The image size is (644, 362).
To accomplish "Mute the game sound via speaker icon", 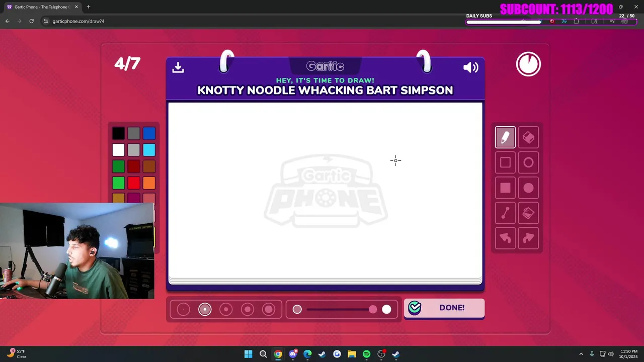I will (471, 67).
